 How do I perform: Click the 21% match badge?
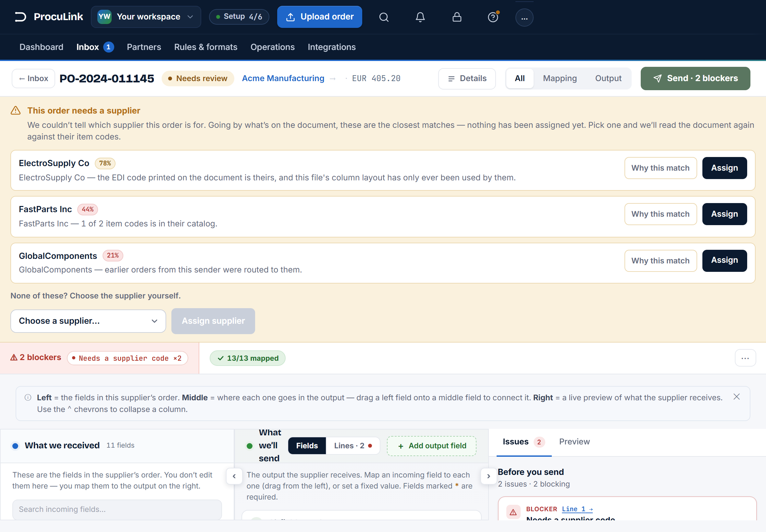(x=113, y=256)
